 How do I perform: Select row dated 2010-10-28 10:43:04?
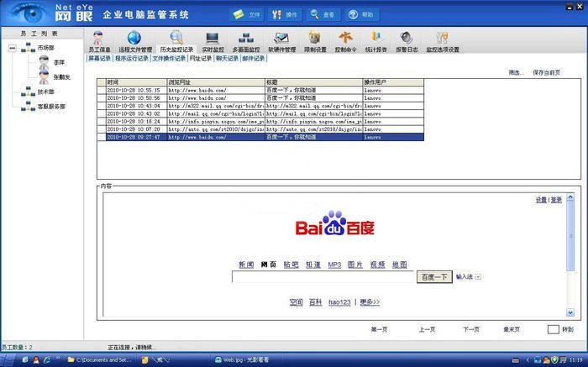point(260,106)
